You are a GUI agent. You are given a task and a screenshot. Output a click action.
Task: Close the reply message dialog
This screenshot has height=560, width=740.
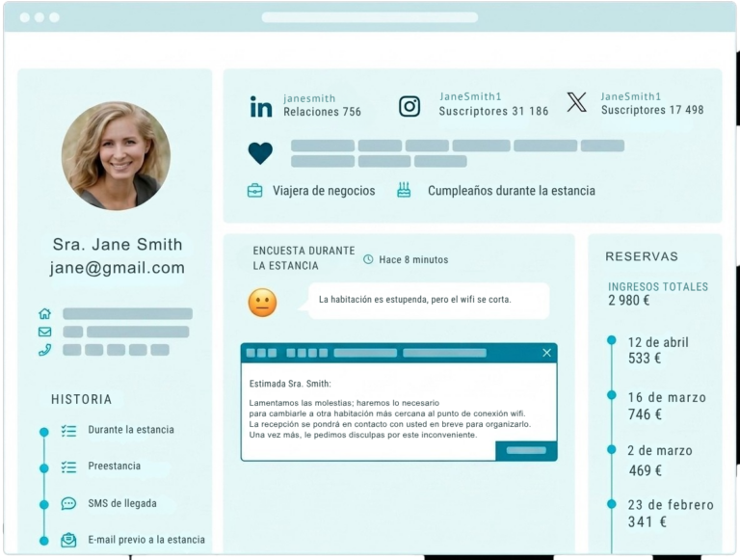(546, 353)
